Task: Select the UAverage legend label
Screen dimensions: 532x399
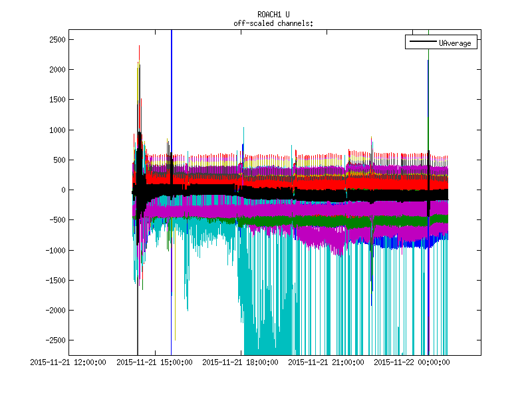Action: click(455, 43)
